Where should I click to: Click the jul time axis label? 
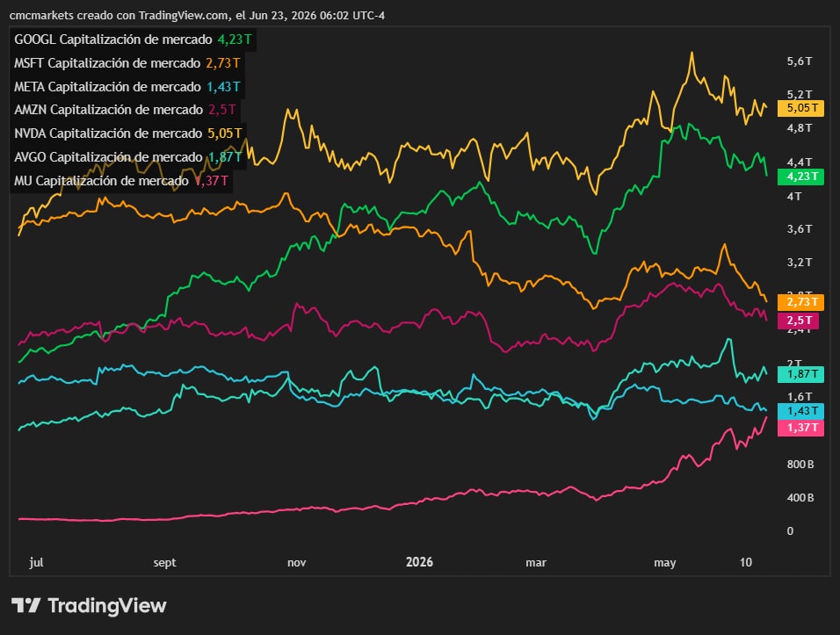[x=36, y=563]
